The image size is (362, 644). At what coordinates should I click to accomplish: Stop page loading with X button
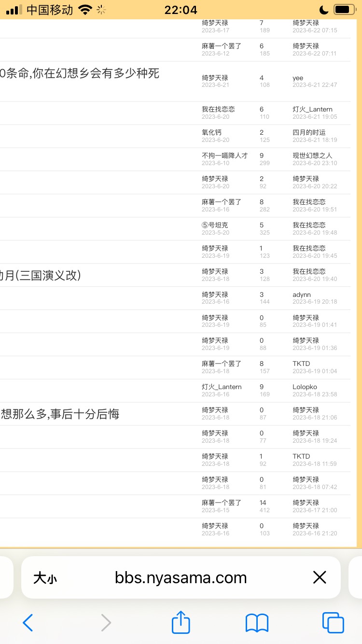(x=320, y=577)
